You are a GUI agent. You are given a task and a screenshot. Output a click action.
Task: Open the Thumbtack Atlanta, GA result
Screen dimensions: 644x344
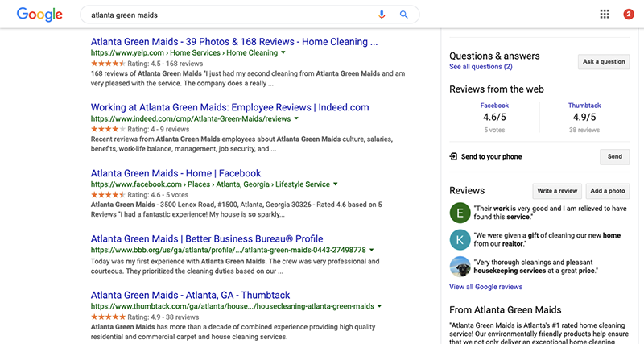190,295
